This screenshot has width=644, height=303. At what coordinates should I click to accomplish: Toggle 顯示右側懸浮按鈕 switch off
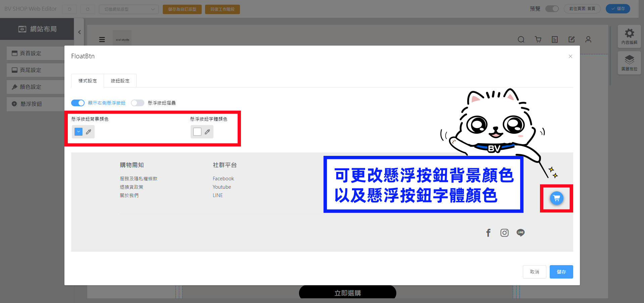(x=78, y=103)
